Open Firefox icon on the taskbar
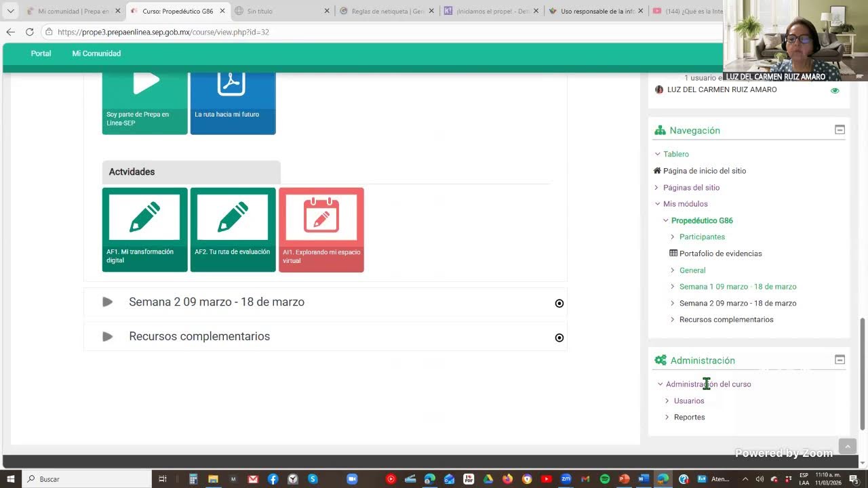868x488 pixels. [508, 479]
